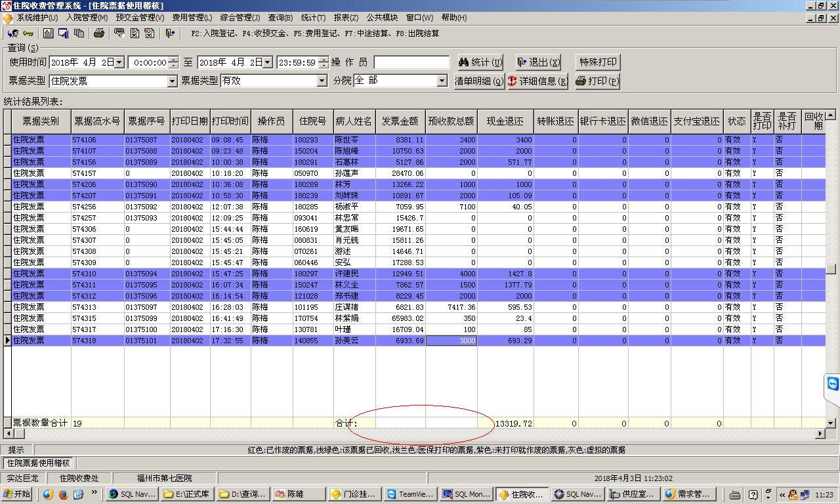Click the 详细信息(R) button
Screen dimensions: 840x504
click(x=538, y=81)
